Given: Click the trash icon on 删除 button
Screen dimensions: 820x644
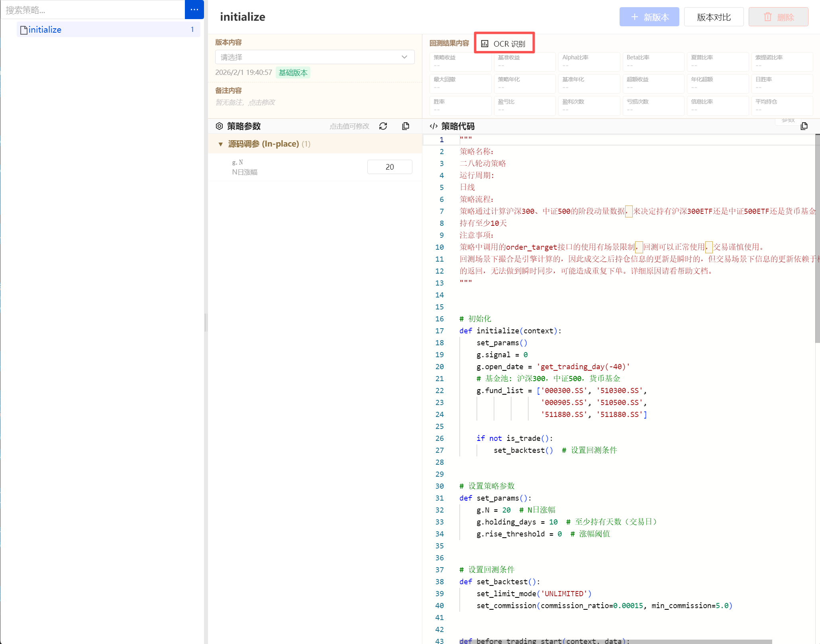Looking at the screenshot, I should pyautogui.click(x=767, y=17).
